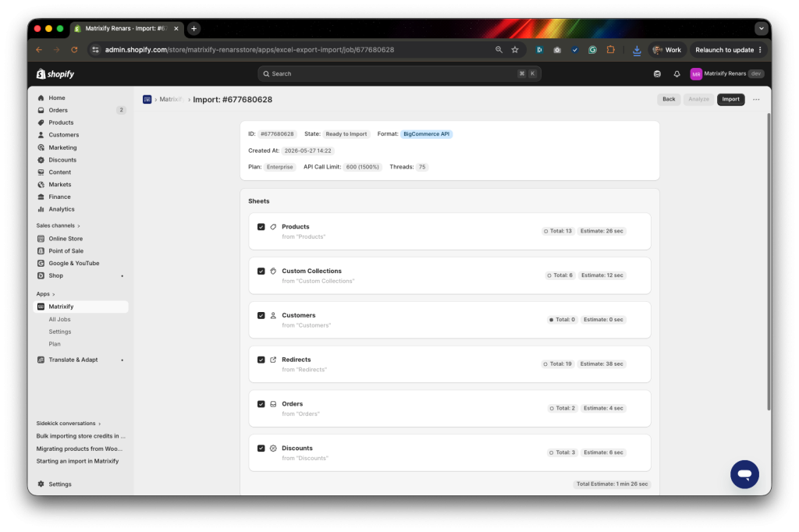
Task: Click the Custom Collections sheet icon
Action: [x=273, y=271]
